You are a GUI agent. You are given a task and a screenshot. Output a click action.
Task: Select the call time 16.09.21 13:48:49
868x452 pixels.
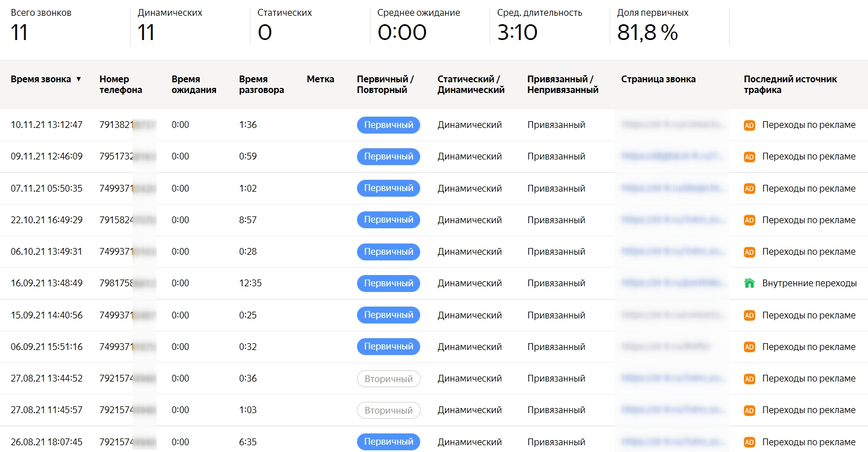pos(47,283)
